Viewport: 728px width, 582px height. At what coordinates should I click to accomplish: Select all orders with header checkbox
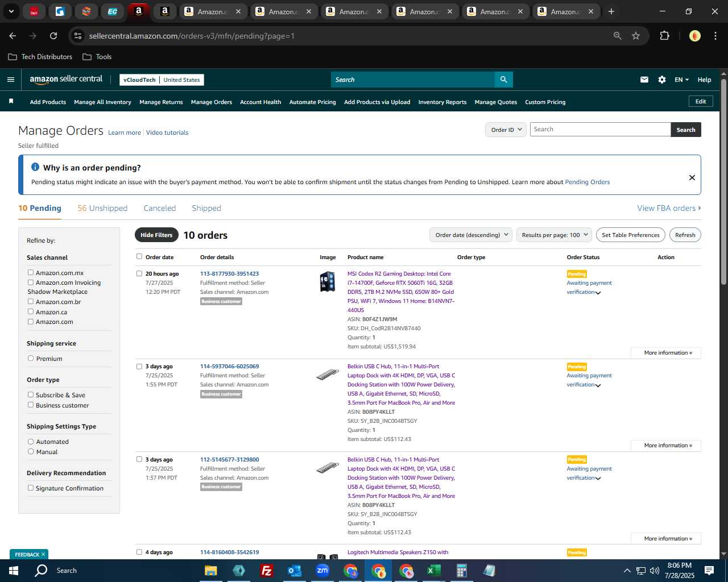pos(139,257)
